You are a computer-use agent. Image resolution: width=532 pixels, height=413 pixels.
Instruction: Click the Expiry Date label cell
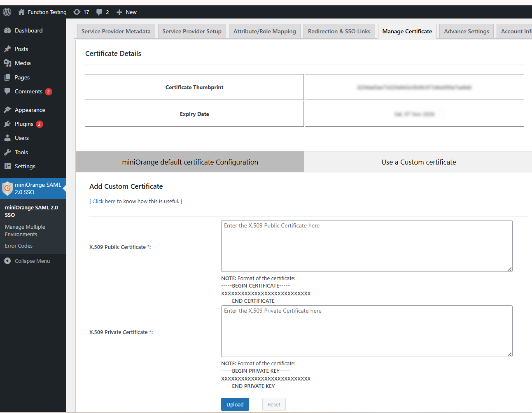point(194,114)
